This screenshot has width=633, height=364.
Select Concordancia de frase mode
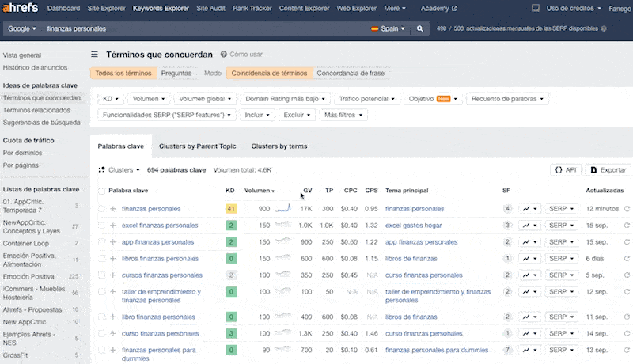tap(351, 73)
